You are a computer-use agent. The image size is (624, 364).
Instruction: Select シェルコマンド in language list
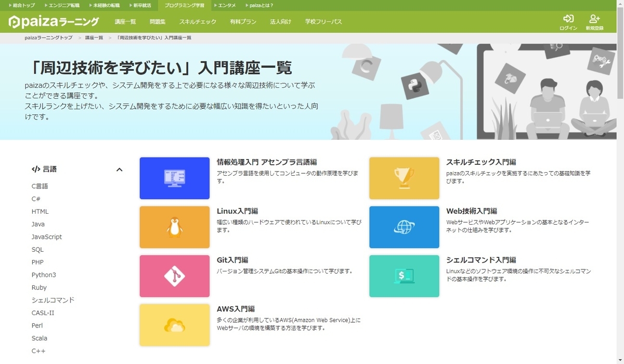[x=53, y=300]
